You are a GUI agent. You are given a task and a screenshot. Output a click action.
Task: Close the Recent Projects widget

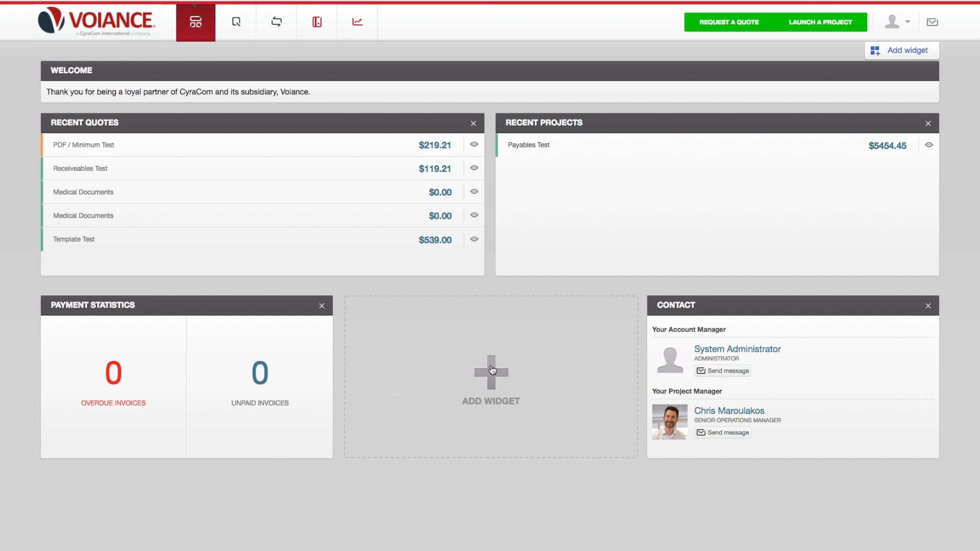click(x=928, y=123)
